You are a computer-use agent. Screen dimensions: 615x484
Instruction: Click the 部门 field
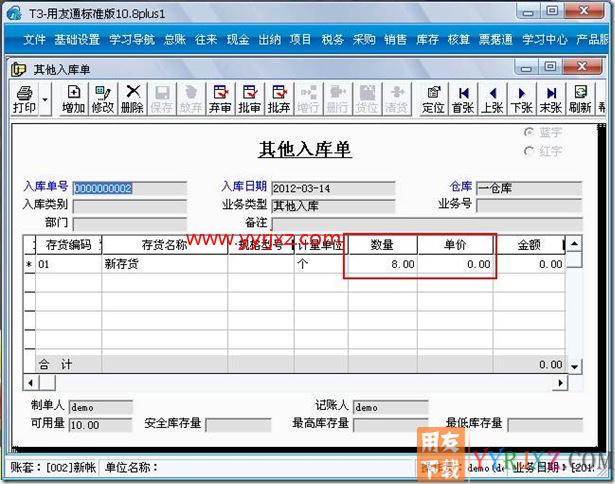click(130, 224)
